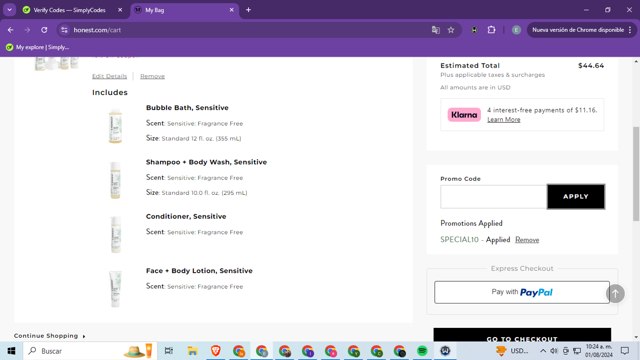
Task: Remove the bundle from the bag
Action: 152,76
